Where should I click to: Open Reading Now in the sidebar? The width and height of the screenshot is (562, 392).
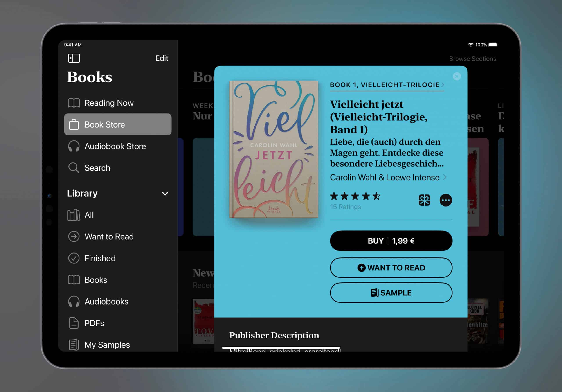pyautogui.click(x=118, y=103)
